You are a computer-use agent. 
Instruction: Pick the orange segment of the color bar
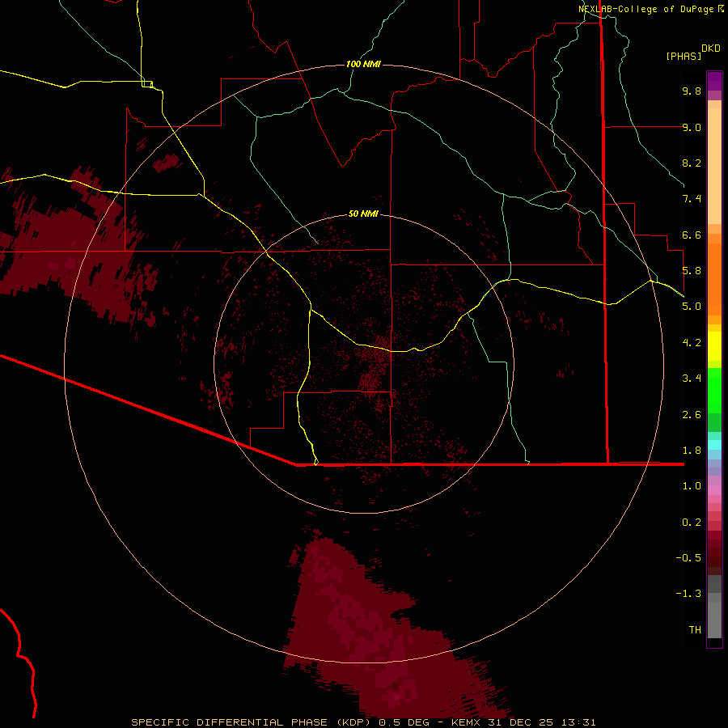(x=714, y=279)
